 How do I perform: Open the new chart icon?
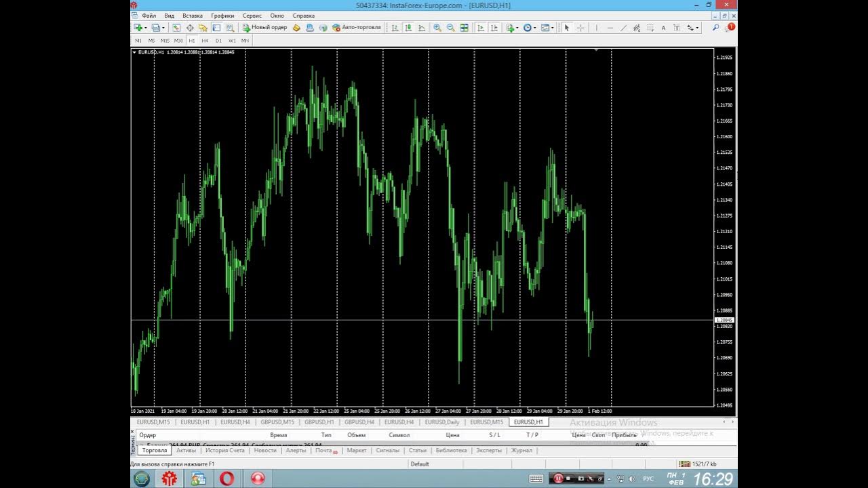pos(138,28)
